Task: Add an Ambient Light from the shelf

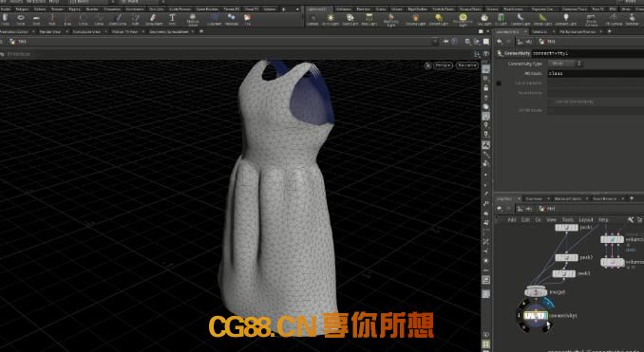Action: 565,19
